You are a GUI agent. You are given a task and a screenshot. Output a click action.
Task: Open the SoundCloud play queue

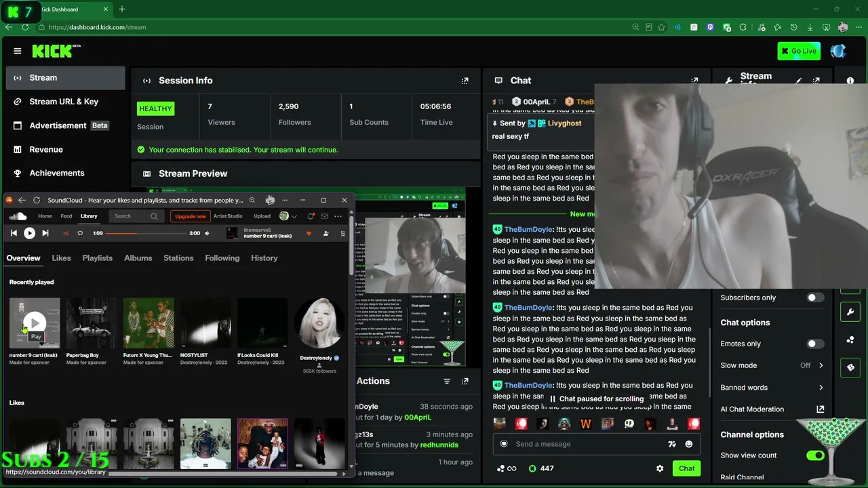(342, 233)
